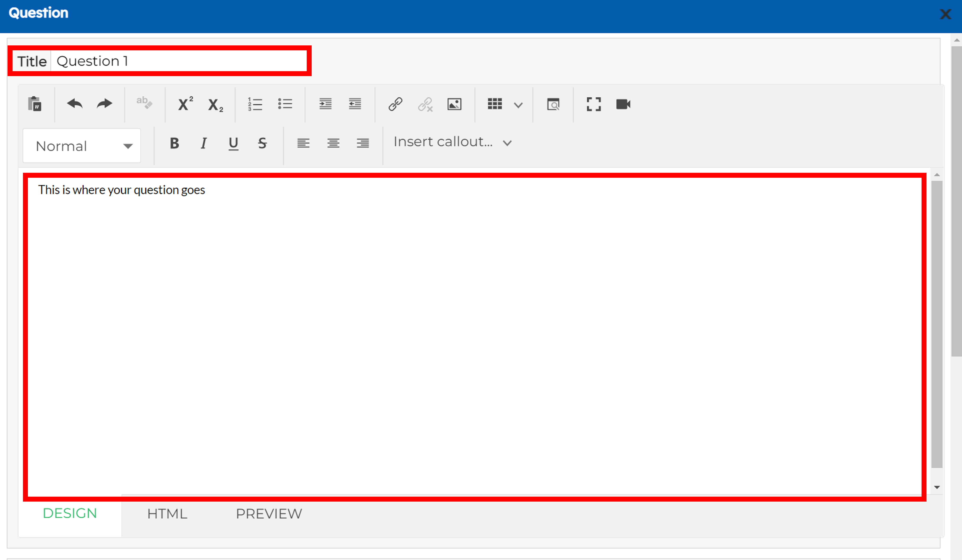
Task: Insert a numbered list
Action: 255,104
